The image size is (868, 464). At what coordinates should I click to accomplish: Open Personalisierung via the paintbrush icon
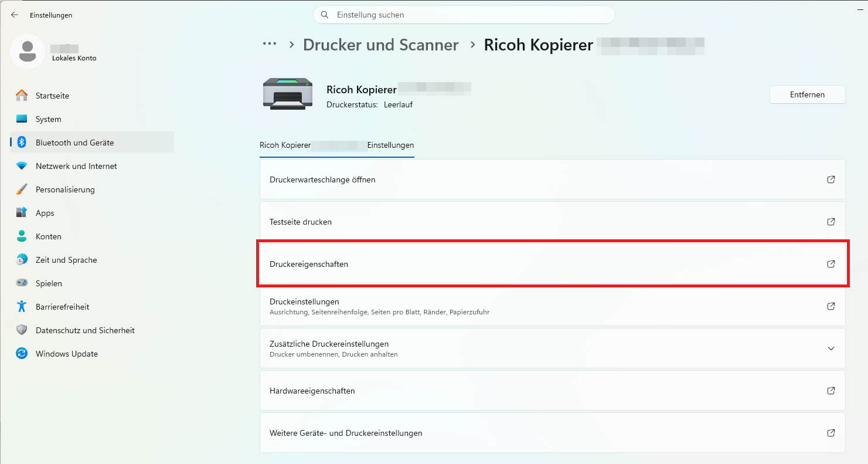pyautogui.click(x=22, y=189)
